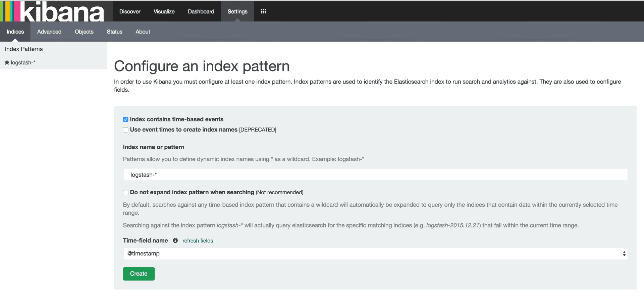
Task: Select the Settings tab
Action: pos(237,11)
